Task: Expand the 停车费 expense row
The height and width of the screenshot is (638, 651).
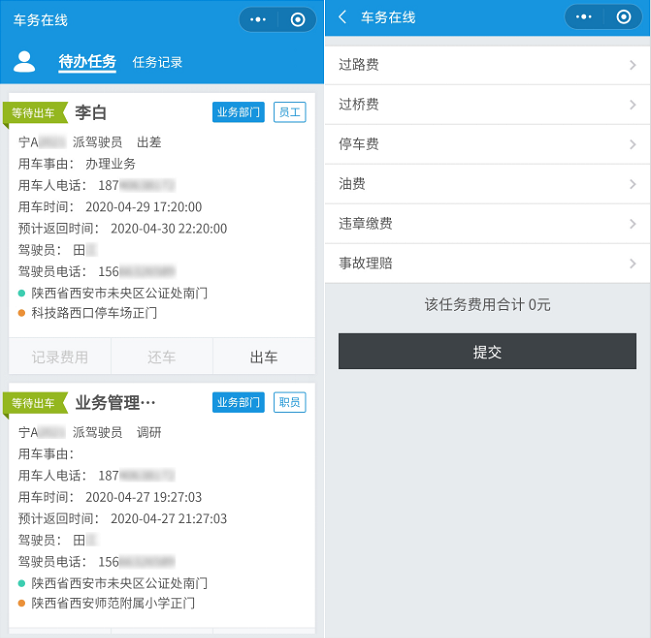Action: click(487, 144)
